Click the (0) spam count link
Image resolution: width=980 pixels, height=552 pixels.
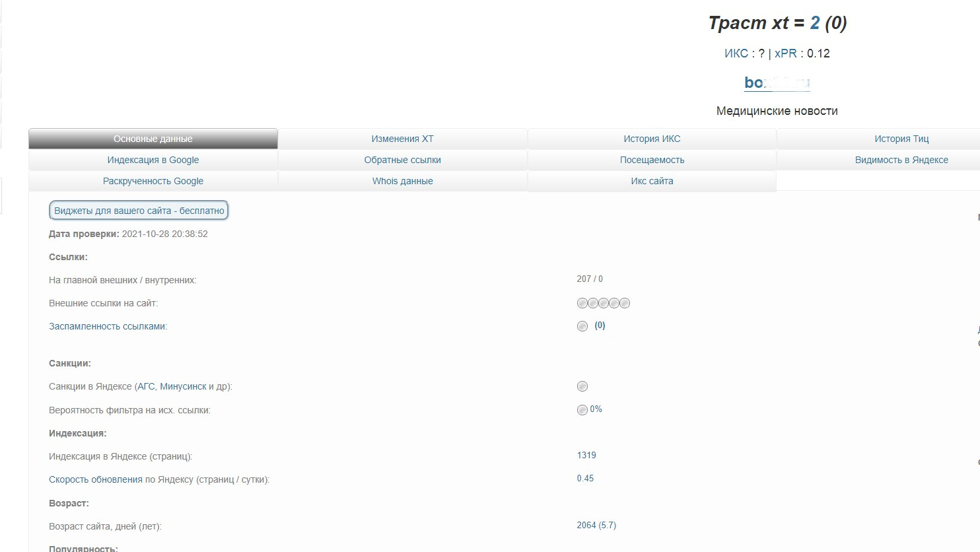point(600,325)
